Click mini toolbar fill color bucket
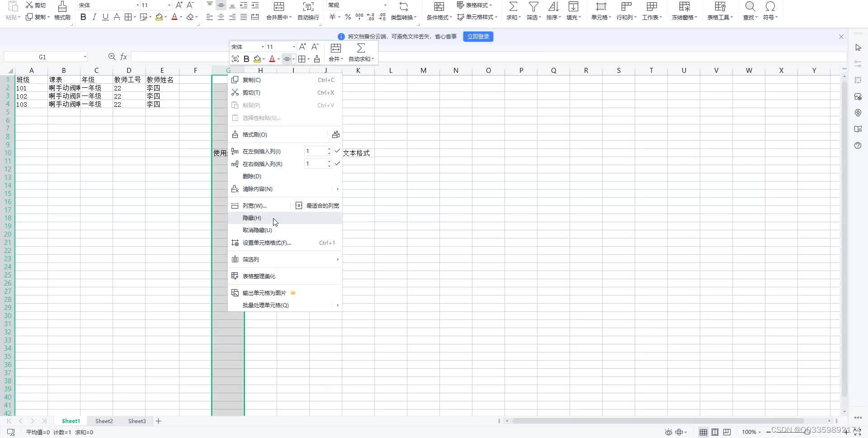 (x=257, y=59)
